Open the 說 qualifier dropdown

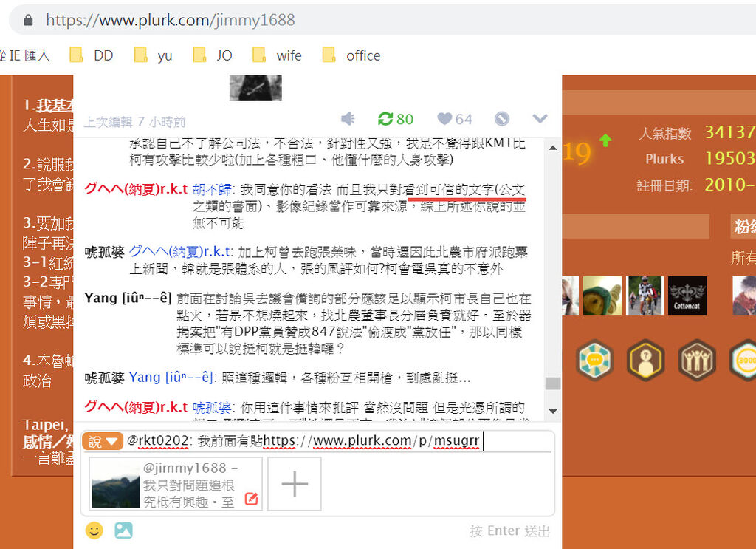103,441
